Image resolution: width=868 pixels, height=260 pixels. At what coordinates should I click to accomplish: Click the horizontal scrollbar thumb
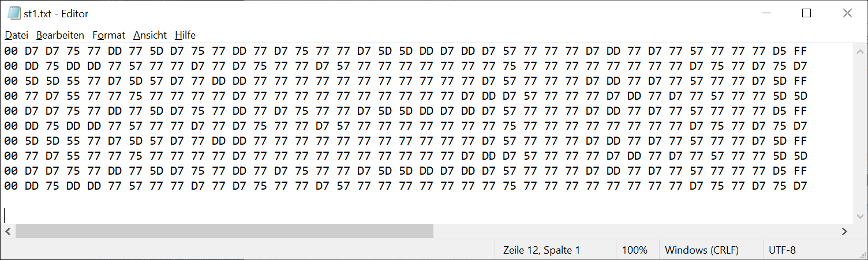coord(225,231)
